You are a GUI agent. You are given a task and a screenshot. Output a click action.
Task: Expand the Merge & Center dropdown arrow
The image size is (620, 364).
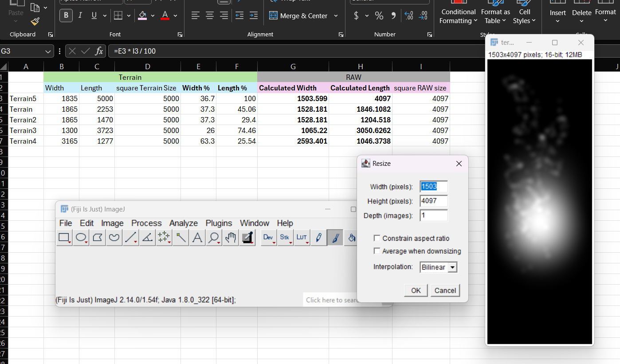point(336,16)
